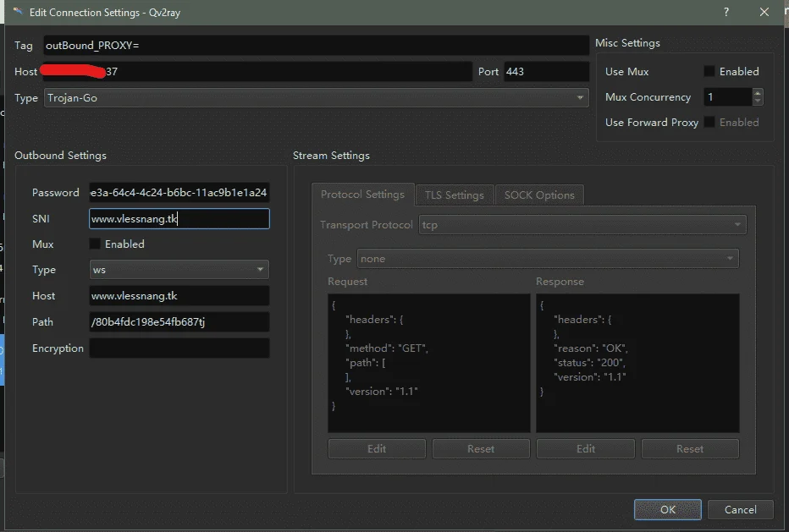Switch to the SOCK Options tab

tap(539, 195)
